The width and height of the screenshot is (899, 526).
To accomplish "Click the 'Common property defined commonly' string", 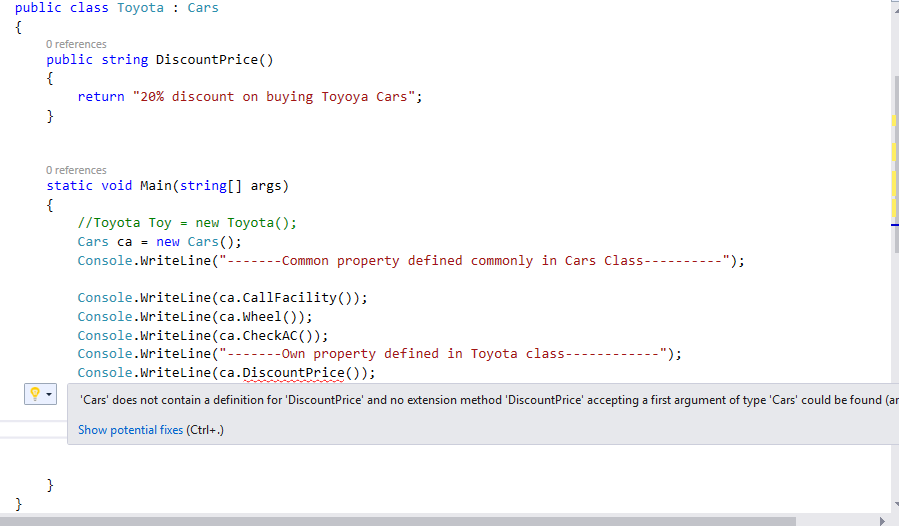I will (475, 260).
